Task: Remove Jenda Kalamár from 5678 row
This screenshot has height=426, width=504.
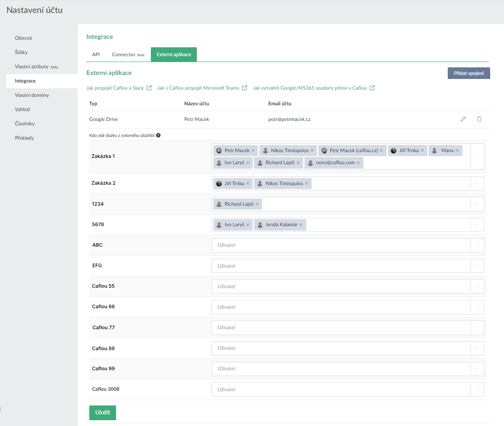Action: coord(301,225)
